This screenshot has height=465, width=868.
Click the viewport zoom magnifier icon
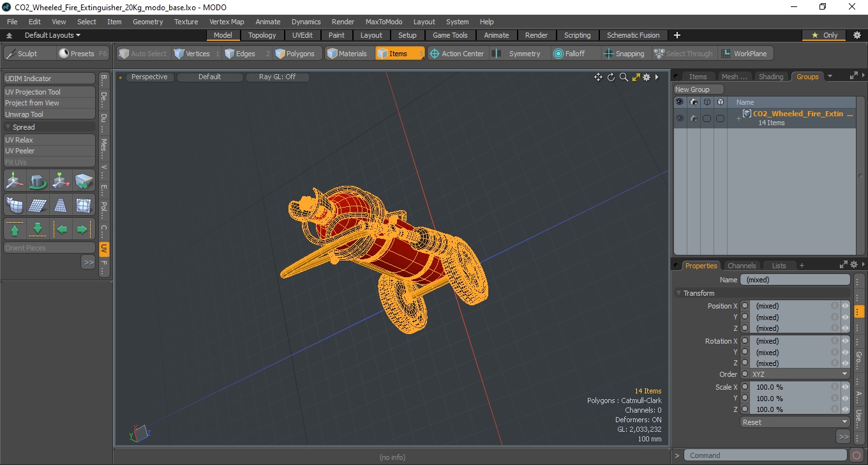click(x=624, y=77)
